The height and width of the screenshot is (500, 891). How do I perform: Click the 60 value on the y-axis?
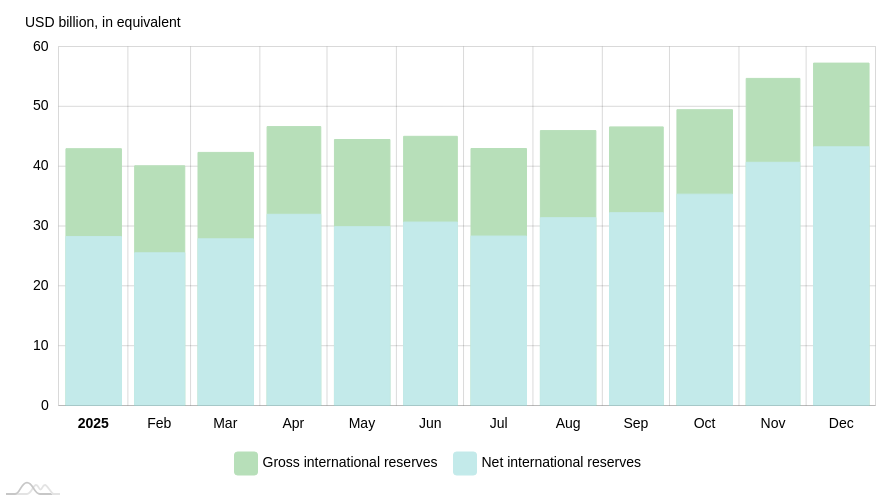[x=41, y=46]
